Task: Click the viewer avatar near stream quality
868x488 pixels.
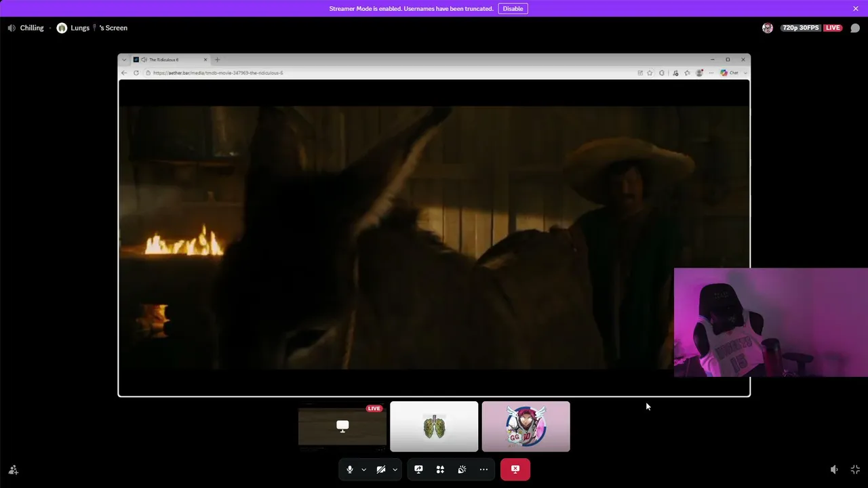Action: coord(768,28)
